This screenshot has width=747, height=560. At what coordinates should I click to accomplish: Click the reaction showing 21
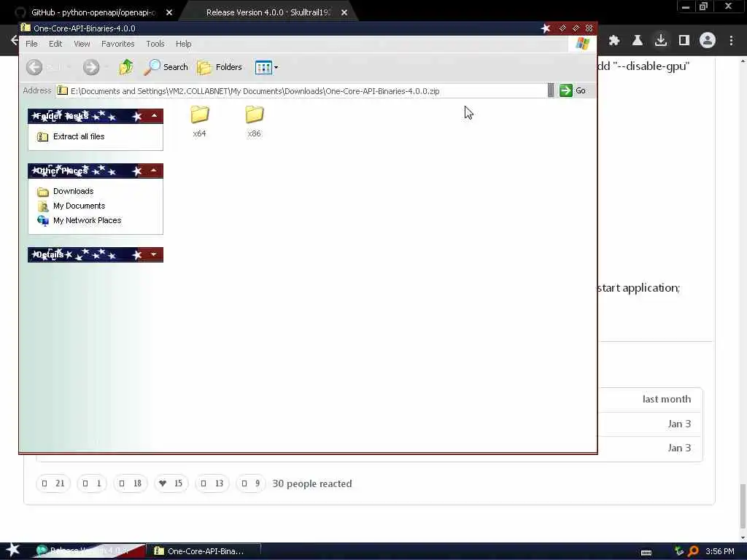(x=53, y=484)
